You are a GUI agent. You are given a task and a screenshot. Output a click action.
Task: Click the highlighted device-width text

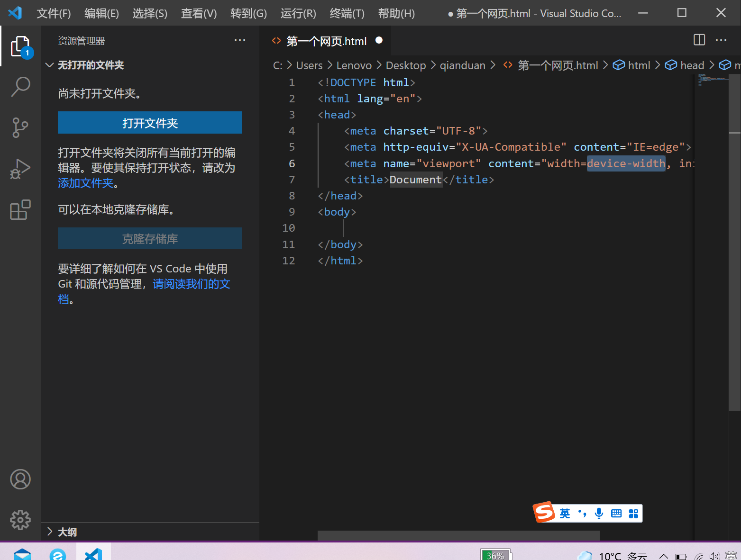point(626,163)
